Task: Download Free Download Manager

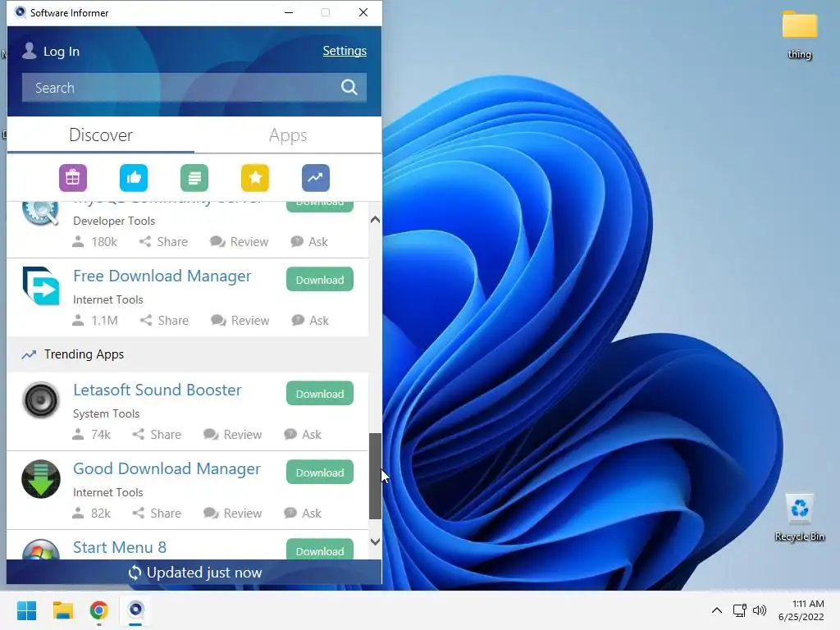Action: [320, 280]
